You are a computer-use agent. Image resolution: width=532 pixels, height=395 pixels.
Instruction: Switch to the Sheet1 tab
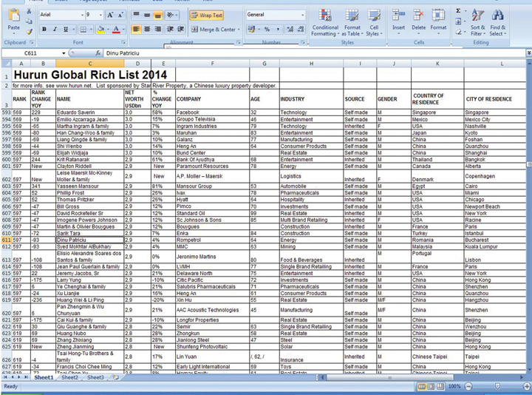coord(44,377)
